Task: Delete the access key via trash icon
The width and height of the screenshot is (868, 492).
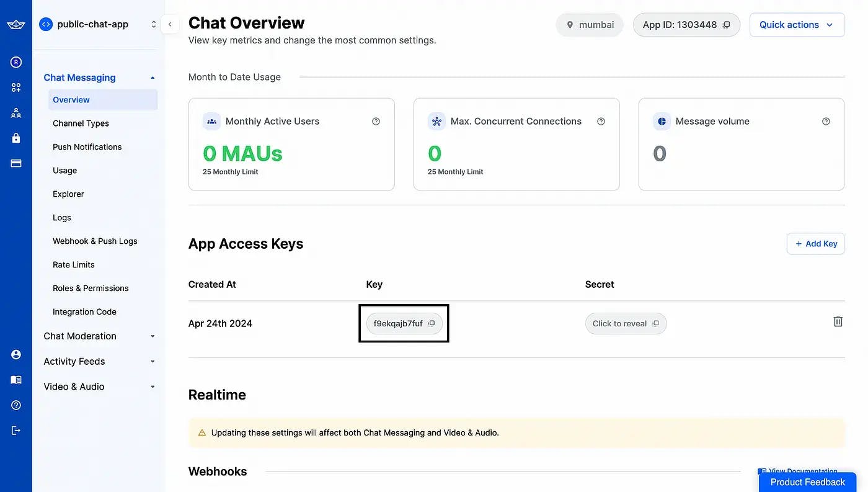Action: [838, 321]
